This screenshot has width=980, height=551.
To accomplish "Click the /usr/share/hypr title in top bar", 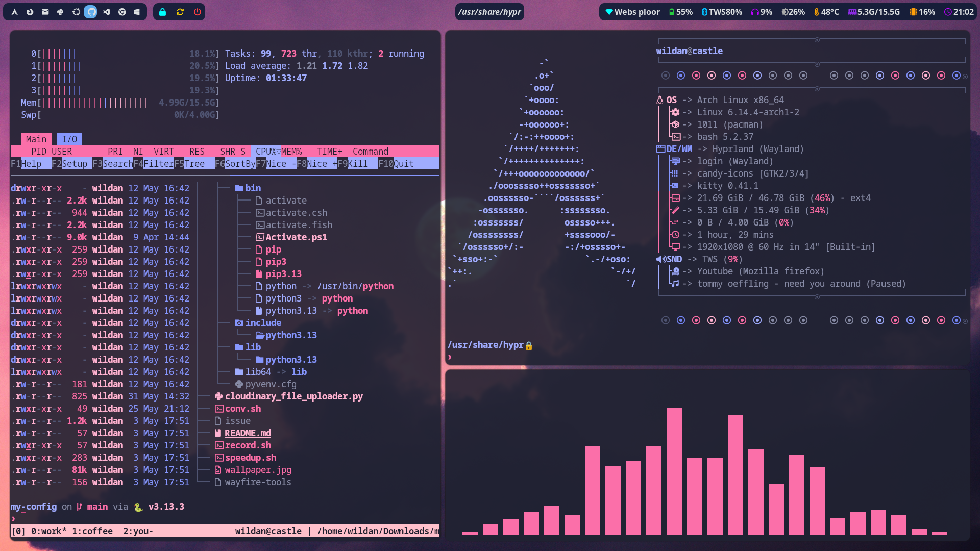I will point(489,12).
